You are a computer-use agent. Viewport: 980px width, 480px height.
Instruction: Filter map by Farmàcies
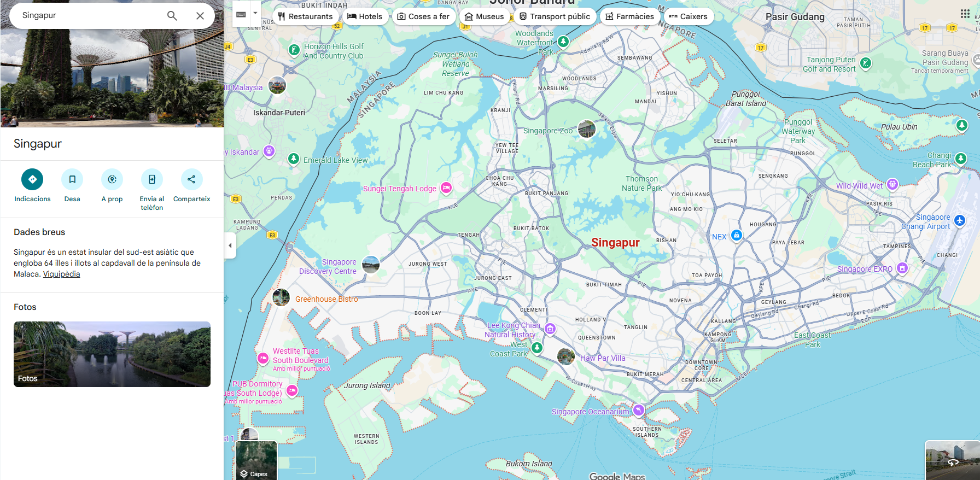[629, 16]
